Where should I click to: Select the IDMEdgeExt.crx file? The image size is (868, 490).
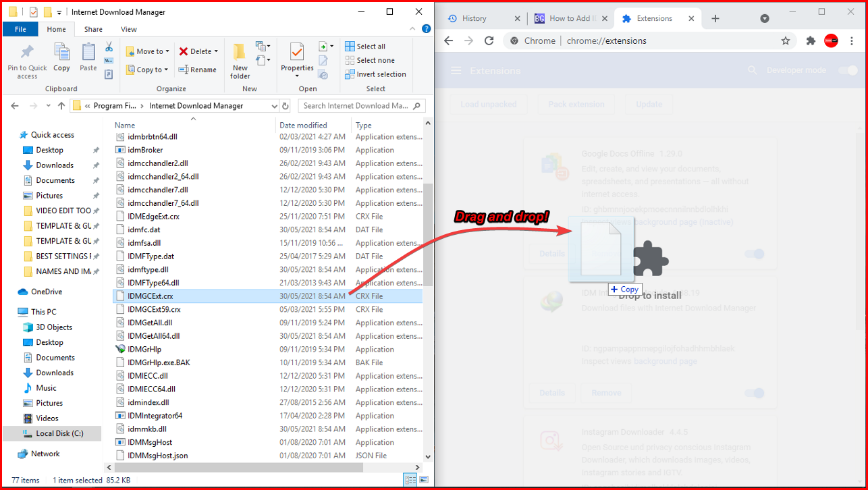click(153, 216)
